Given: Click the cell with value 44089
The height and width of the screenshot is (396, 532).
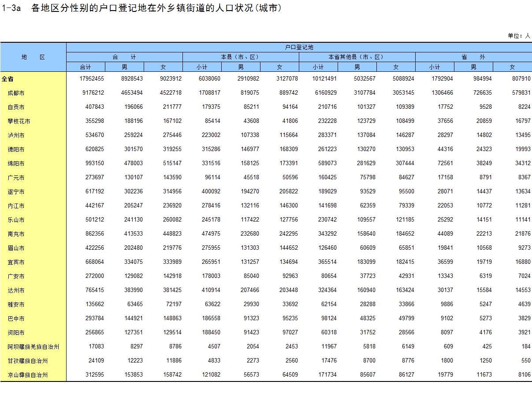Looking at the screenshot, I should pos(445,234).
